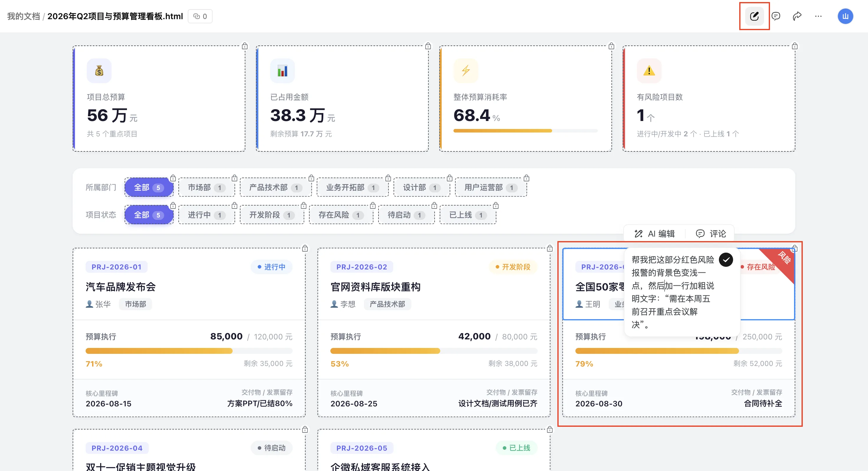Go to 我的文档 breadcrumb
This screenshot has height=471, width=868.
[24, 16]
